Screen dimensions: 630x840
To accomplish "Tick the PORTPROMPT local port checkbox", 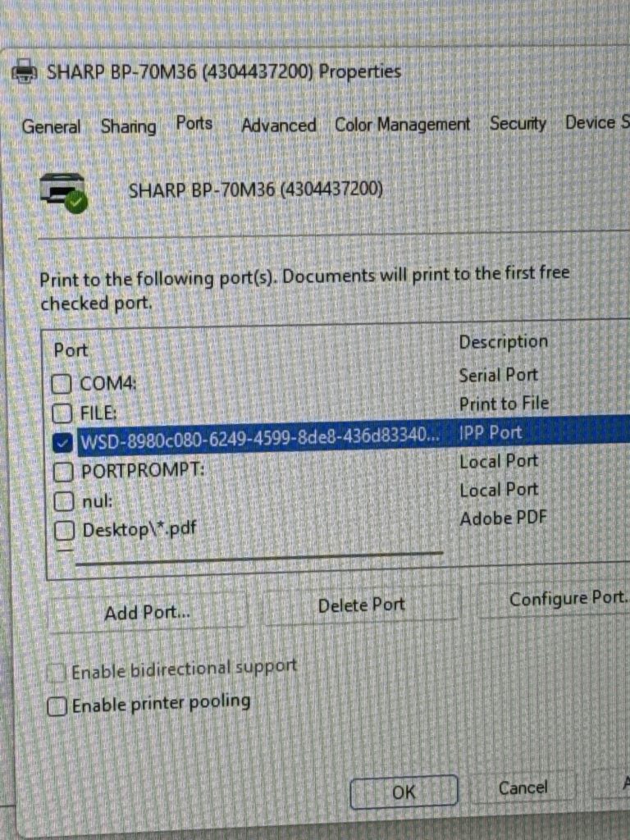I will pyautogui.click(x=63, y=472).
